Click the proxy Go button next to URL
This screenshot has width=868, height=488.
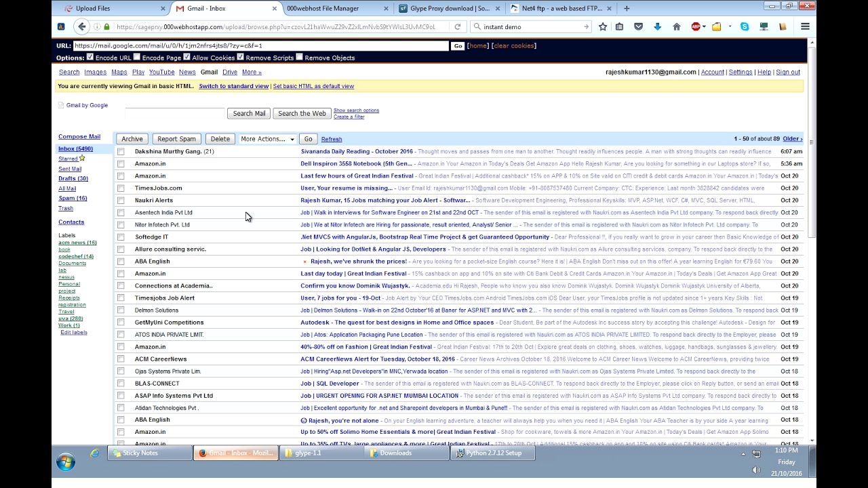coord(458,45)
